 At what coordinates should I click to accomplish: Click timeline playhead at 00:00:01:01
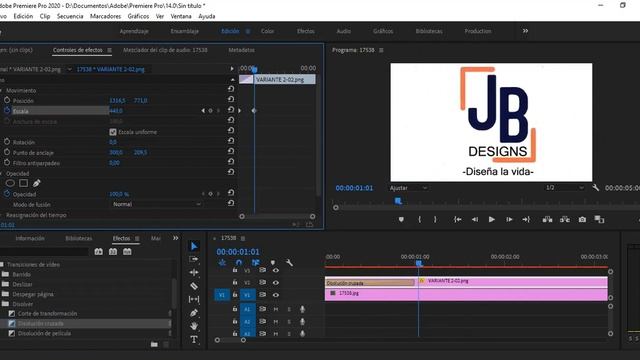[x=418, y=264]
